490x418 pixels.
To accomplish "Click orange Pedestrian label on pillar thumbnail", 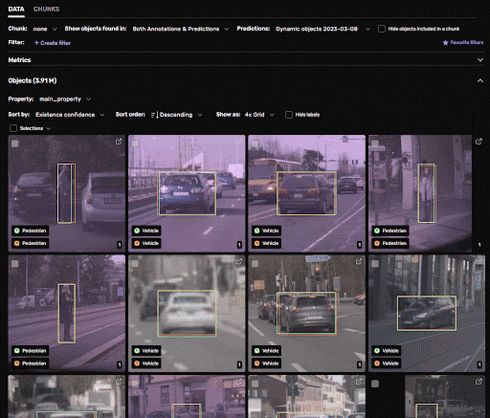I will pos(390,243).
